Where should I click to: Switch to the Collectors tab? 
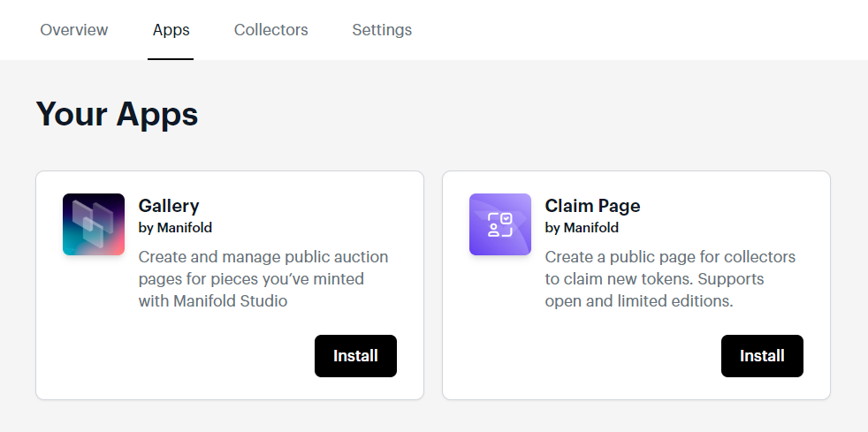(270, 29)
